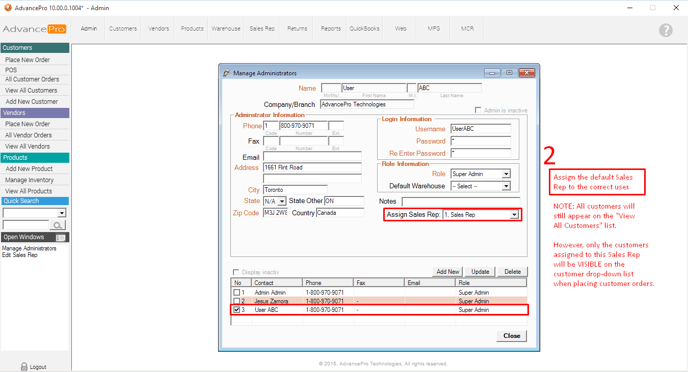Open the Assign Sales Rep dropdown

pos(514,215)
